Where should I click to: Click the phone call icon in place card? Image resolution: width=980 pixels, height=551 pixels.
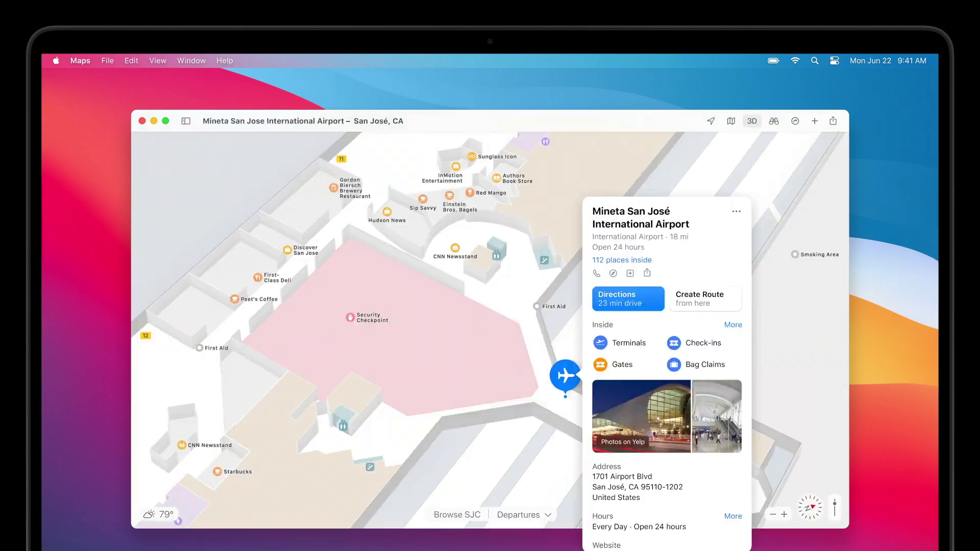pos(596,273)
